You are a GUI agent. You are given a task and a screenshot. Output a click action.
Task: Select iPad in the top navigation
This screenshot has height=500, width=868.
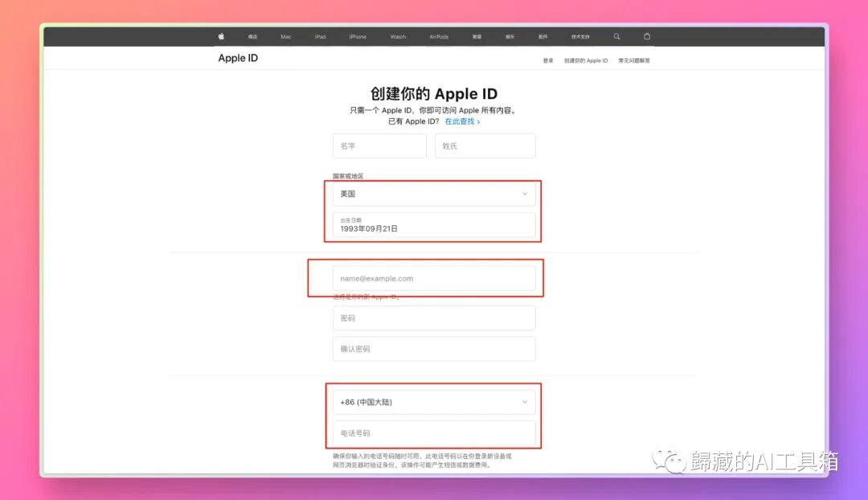point(320,36)
